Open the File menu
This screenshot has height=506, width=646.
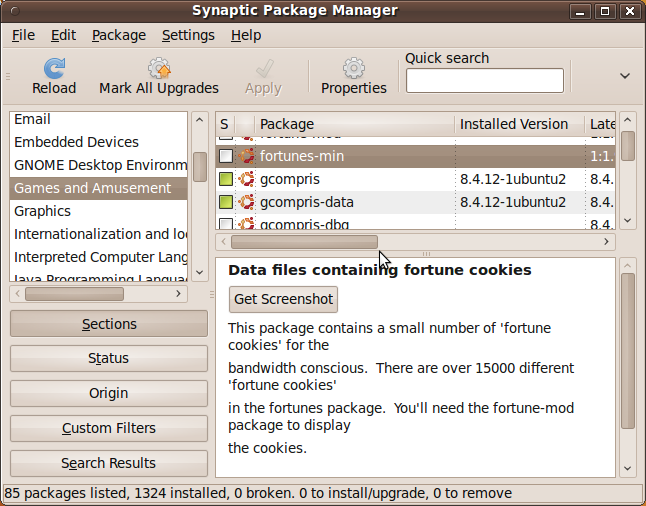(23, 35)
